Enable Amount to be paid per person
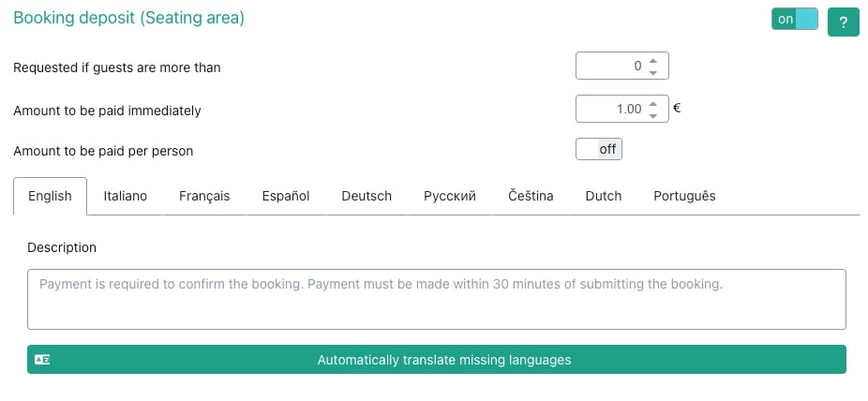 (x=599, y=149)
